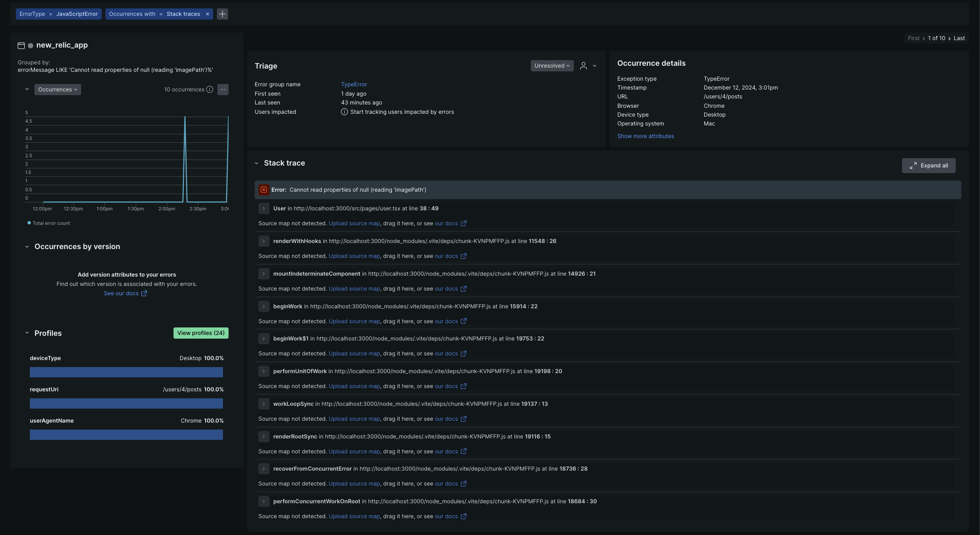Collapse the Profiles section
The height and width of the screenshot is (535, 980).
tap(27, 333)
